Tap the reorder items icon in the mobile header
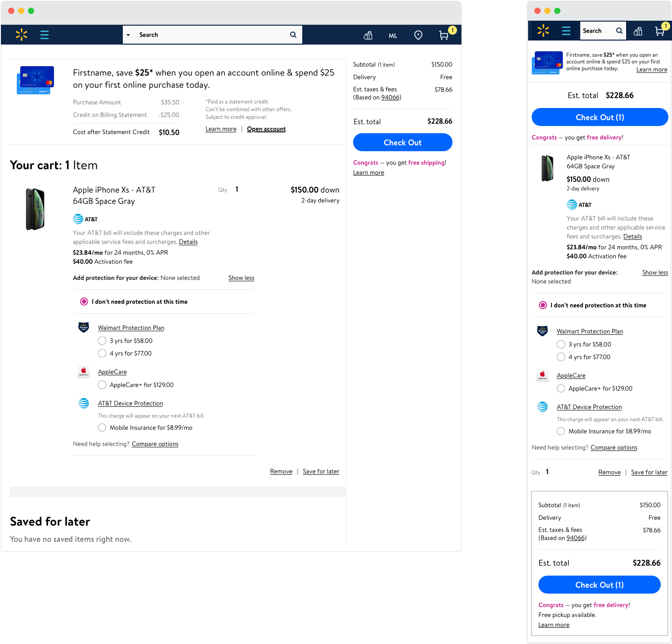672x644 pixels. tap(638, 31)
